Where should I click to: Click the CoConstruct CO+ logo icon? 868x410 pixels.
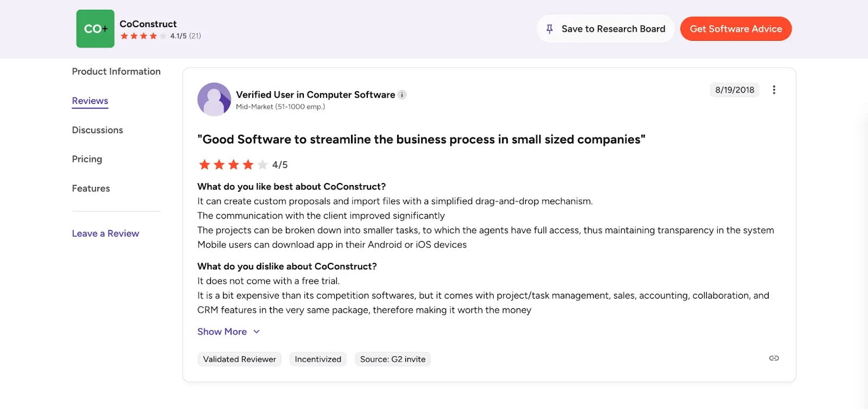click(95, 29)
